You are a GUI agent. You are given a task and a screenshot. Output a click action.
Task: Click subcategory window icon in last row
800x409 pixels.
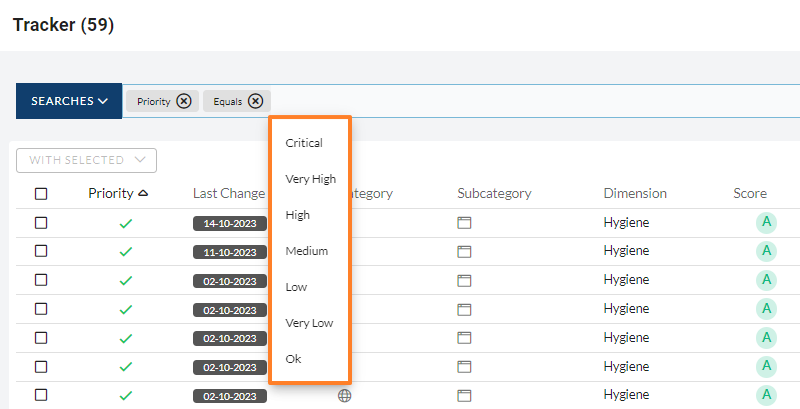tap(464, 396)
